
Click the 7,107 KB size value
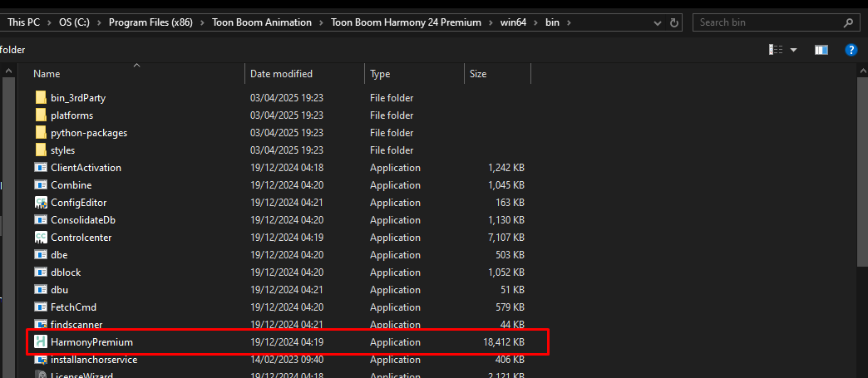point(506,238)
